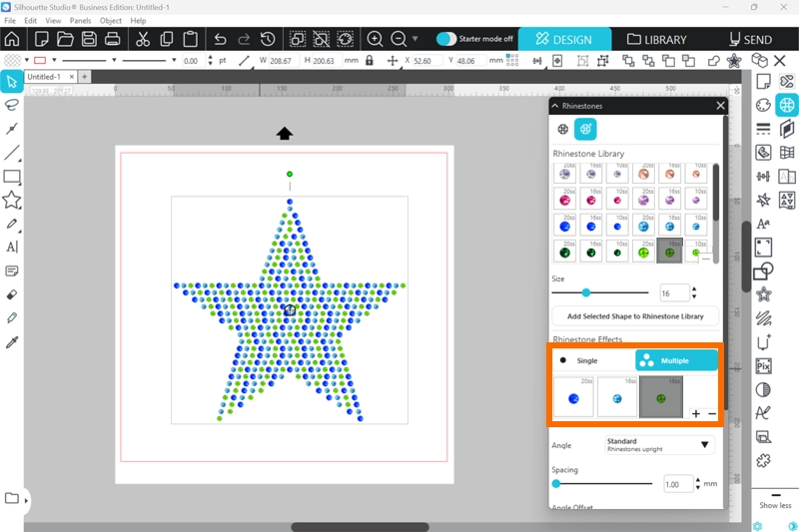The height and width of the screenshot is (532, 799).
Task: Select the Multiple rhinestone effect option
Action: coord(676,360)
